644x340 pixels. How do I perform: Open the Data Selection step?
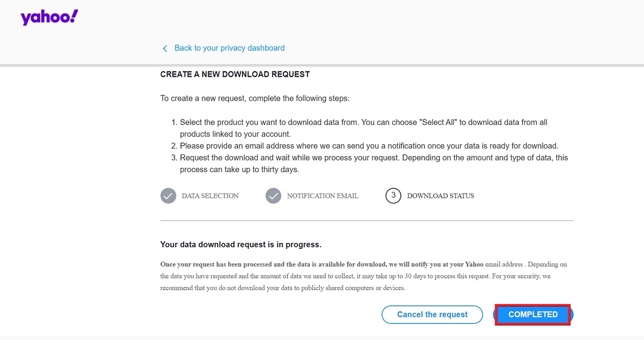click(200, 196)
